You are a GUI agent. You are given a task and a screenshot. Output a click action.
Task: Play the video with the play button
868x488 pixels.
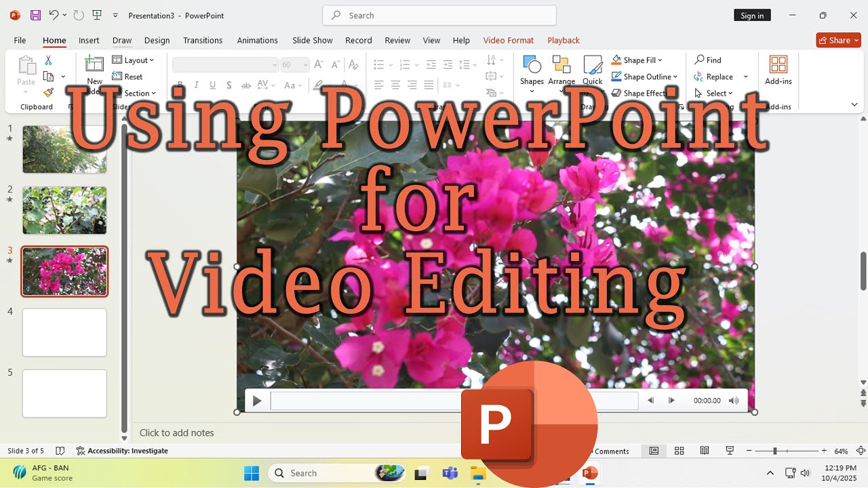point(257,401)
